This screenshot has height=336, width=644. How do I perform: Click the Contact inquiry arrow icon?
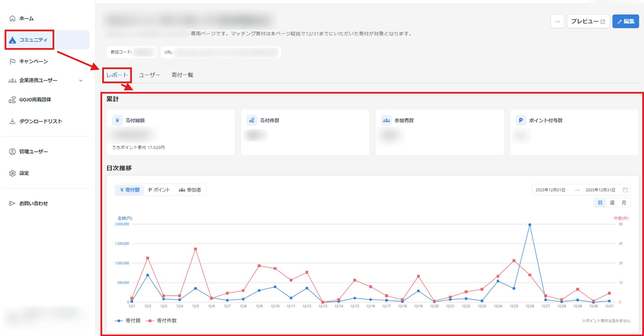point(12,203)
